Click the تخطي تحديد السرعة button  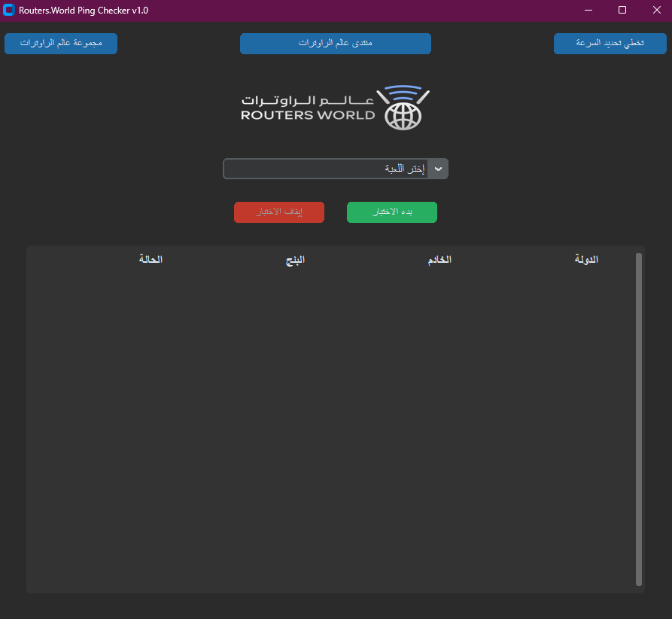click(x=610, y=44)
